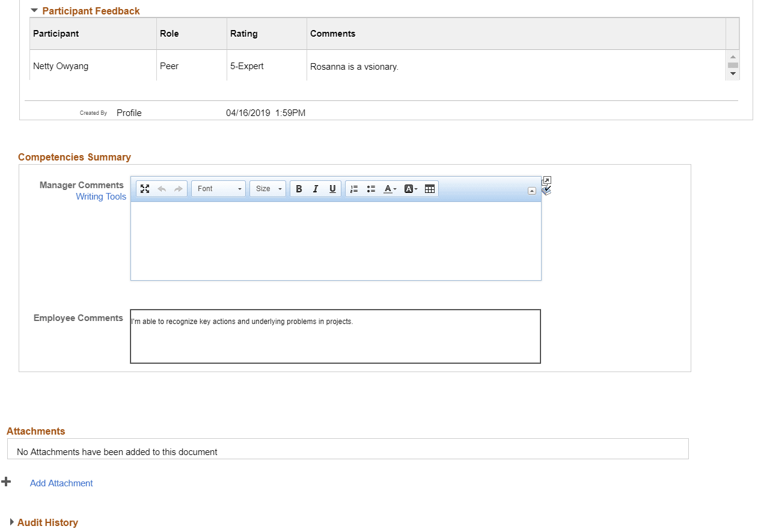Click the expand editor icon above the toolbar
The height and width of the screenshot is (532, 758).
tap(546, 180)
